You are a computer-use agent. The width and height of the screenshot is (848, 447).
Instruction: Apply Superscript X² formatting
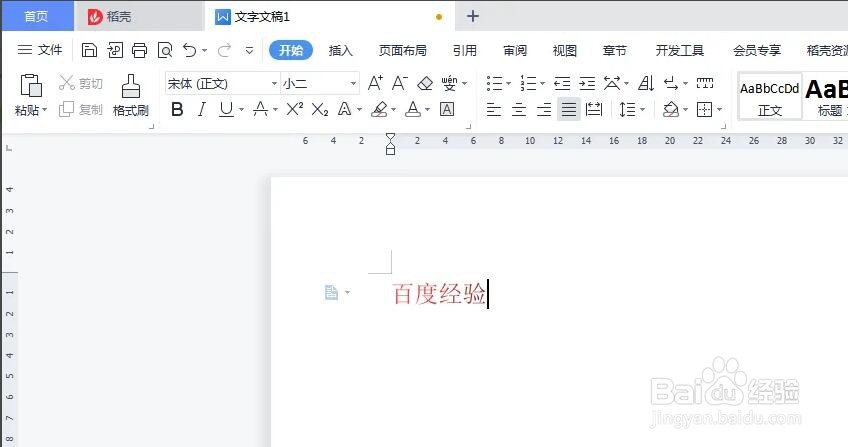[294, 110]
